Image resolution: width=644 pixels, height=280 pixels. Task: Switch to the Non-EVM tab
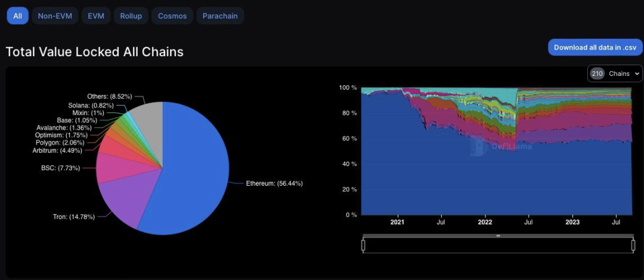pos(55,16)
